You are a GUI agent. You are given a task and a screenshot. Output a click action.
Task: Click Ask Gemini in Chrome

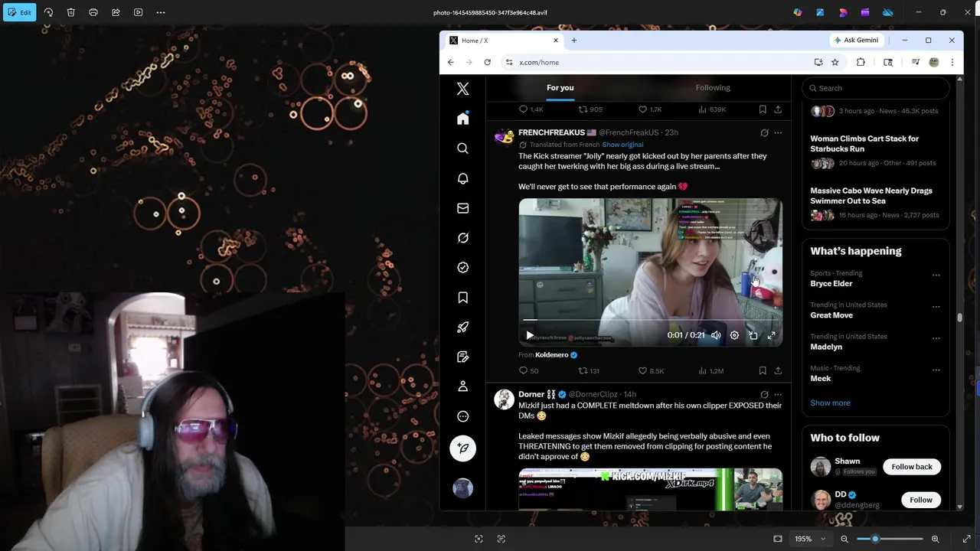[856, 41]
